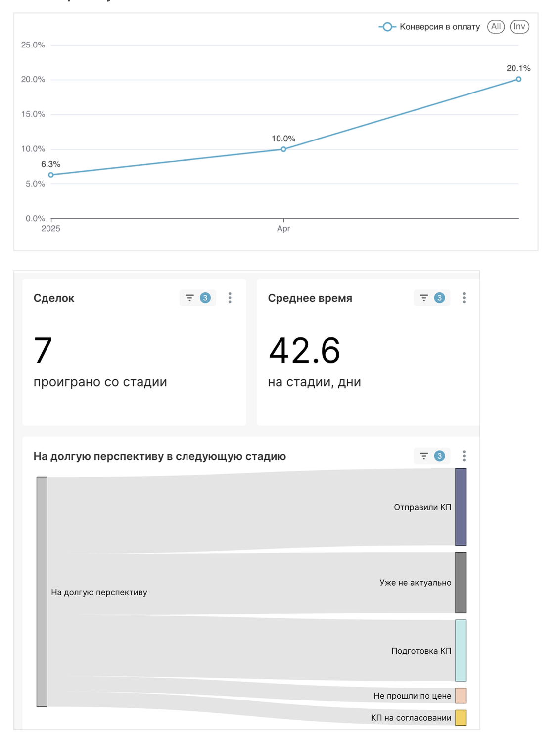Select the Не прошли по цене node
Image resolution: width=560 pixels, height=747 pixels.
461,696
